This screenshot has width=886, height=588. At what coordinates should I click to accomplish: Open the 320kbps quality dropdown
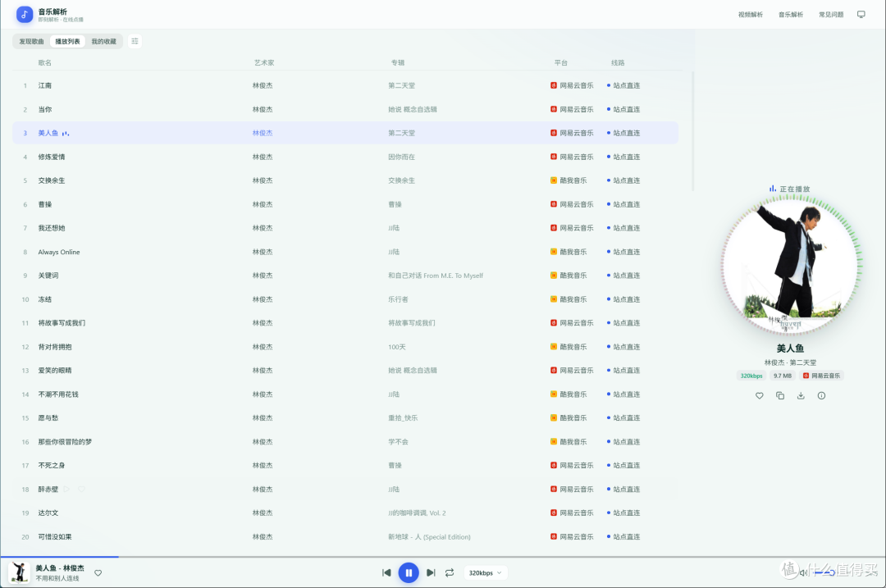486,572
